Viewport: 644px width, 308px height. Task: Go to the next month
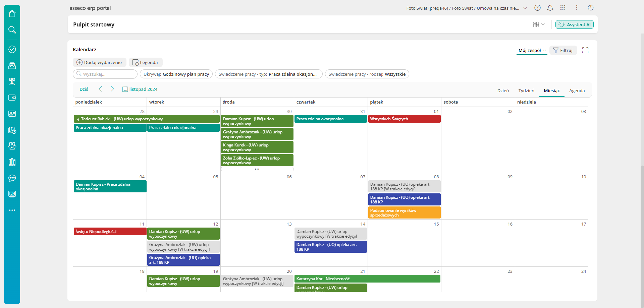[112, 89]
